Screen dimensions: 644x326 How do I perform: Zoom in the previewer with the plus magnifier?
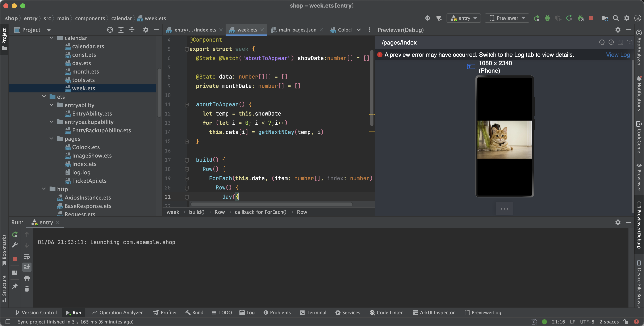611,42
